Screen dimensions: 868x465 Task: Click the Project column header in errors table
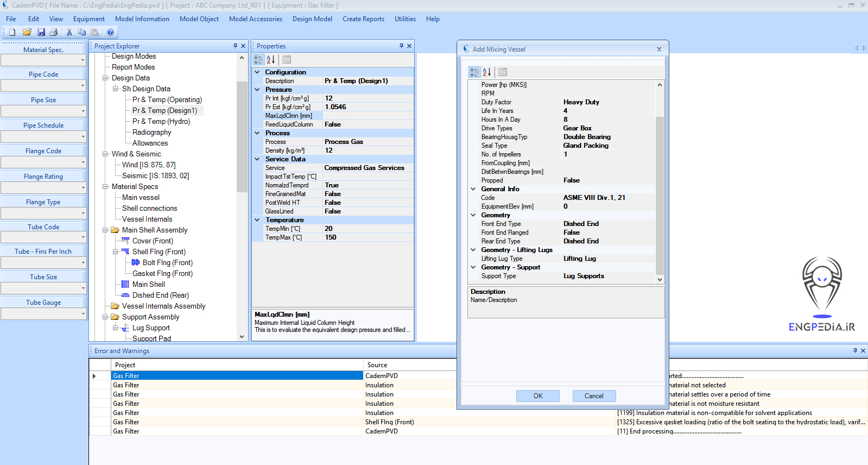[x=237, y=365]
